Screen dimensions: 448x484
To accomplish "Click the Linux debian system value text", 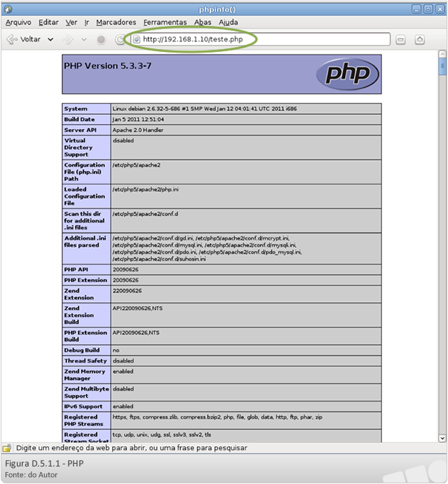I will coord(205,109).
